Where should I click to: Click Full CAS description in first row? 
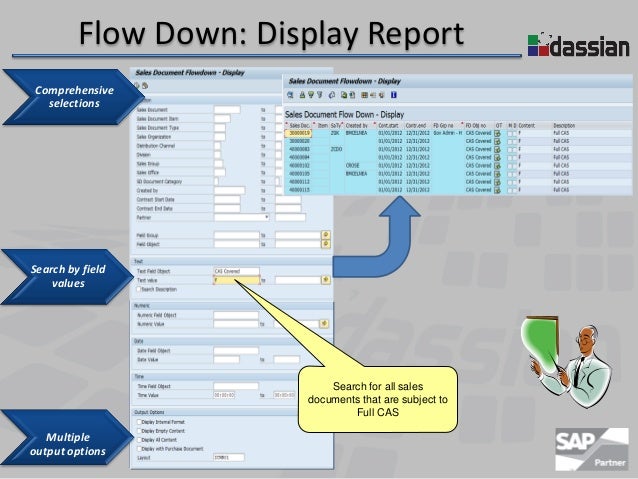coord(561,133)
